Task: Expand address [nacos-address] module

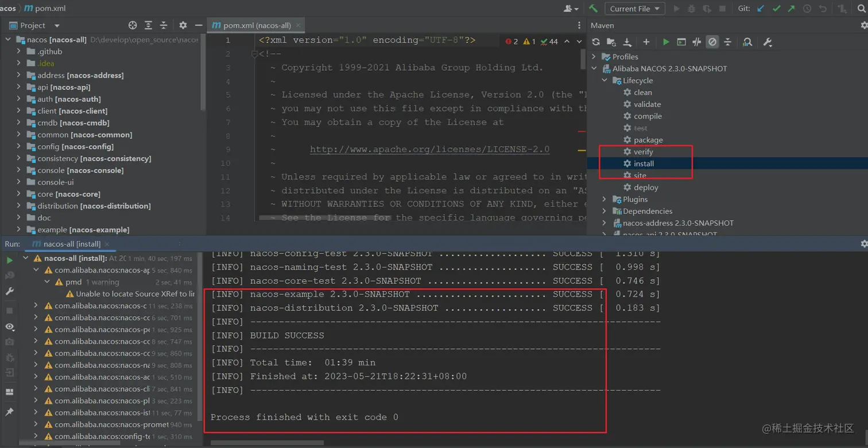Action: click(18, 75)
